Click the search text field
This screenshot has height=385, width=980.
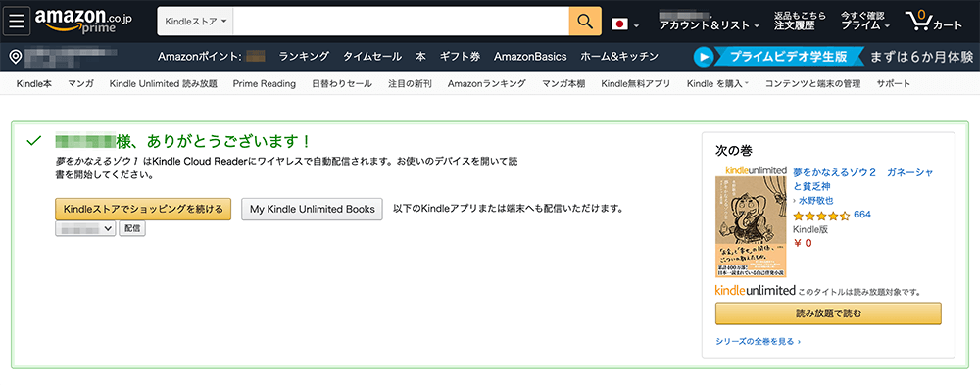tap(401, 22)
